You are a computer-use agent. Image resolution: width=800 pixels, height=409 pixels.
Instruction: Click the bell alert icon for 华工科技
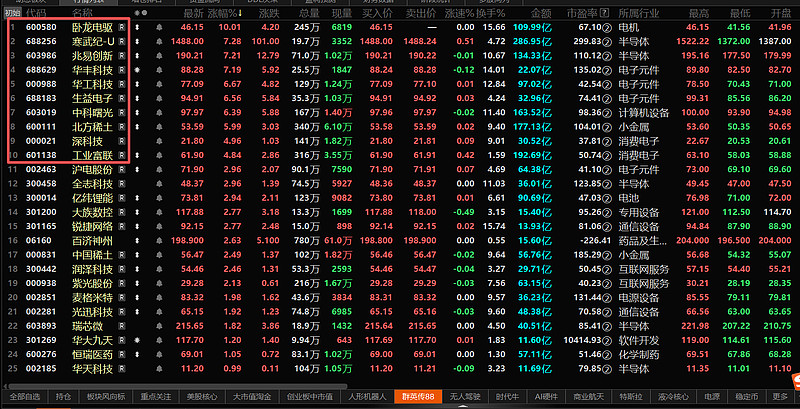[x=160, y=85]
